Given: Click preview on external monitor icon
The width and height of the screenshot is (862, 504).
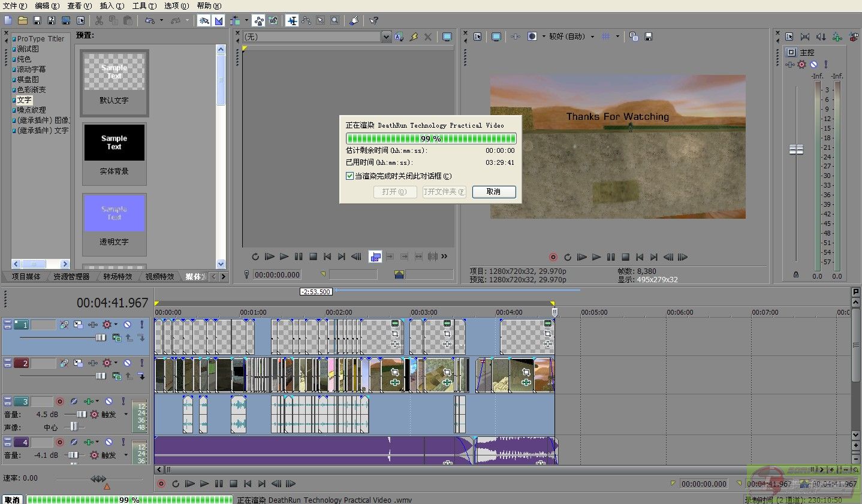Looking at the screenshot, I should pyautogui.click(x=496, y=37).
